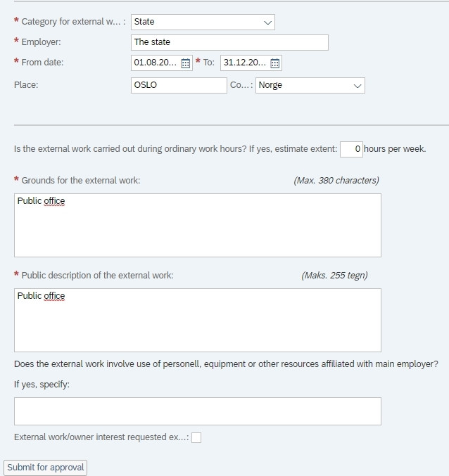Click the Norge text in country selector
The height and width of the screenshot is (476, 449).
coord(270,85)
